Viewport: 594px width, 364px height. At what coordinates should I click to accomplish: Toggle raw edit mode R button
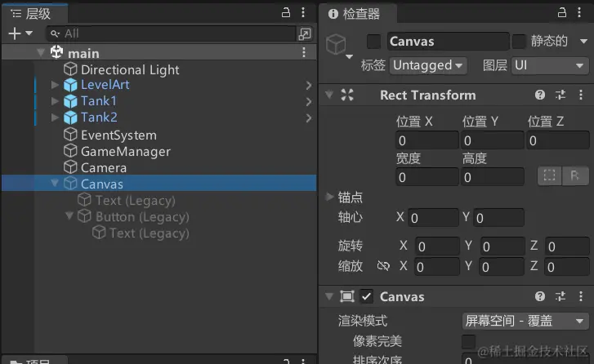click(x=575, y=175)
